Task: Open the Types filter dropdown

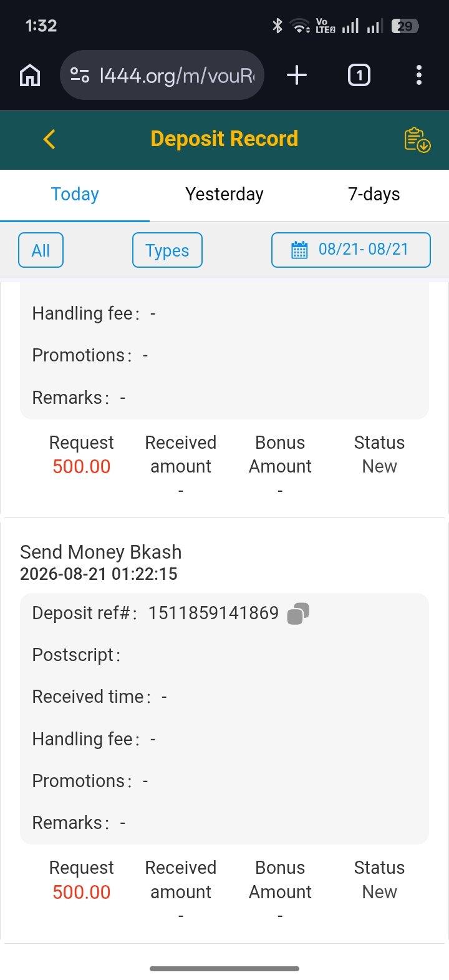Action: point(167,250)
